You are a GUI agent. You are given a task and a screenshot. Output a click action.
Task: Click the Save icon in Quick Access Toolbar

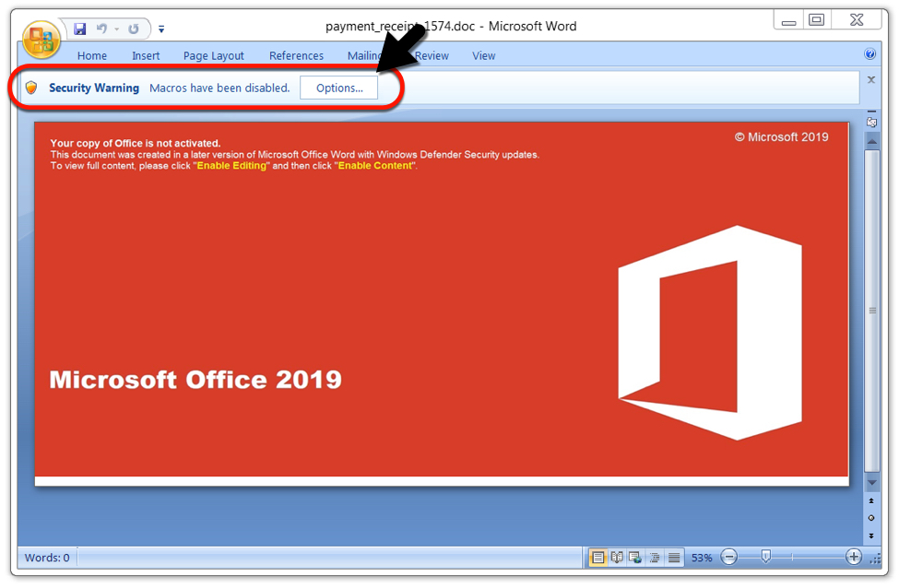(79, 29)
